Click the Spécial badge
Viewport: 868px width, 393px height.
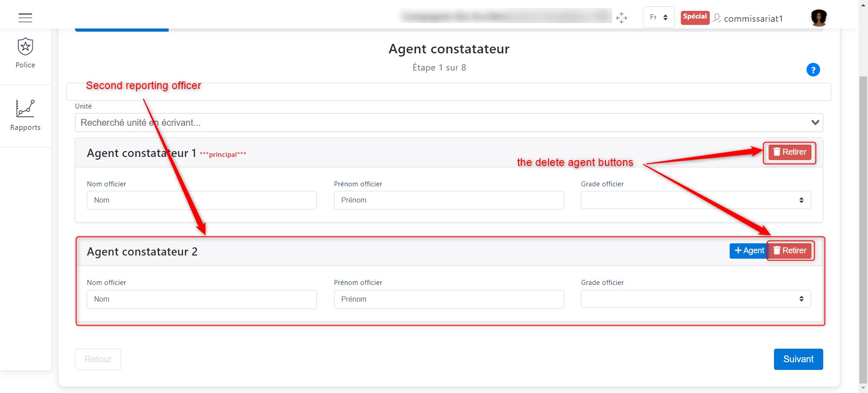695,17
